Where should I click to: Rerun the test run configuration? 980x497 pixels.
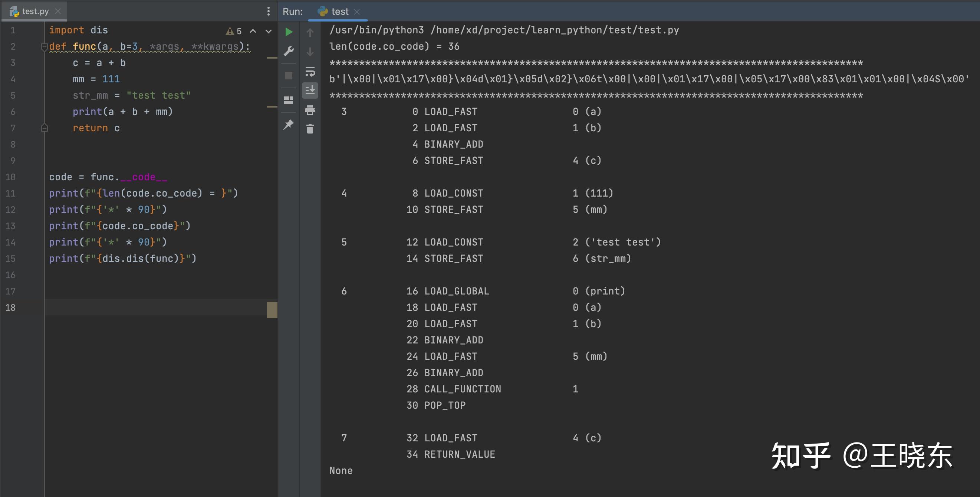coord(289,32)
